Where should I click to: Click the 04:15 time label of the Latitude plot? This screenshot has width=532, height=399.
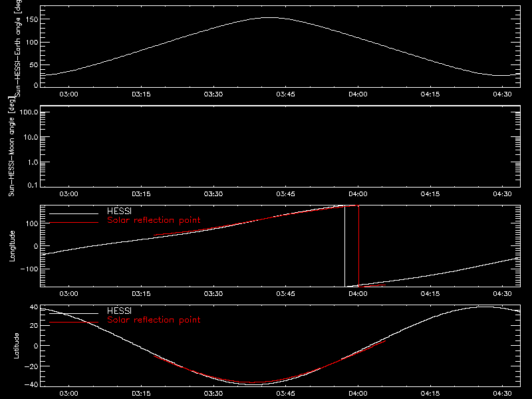click(430, 394)
